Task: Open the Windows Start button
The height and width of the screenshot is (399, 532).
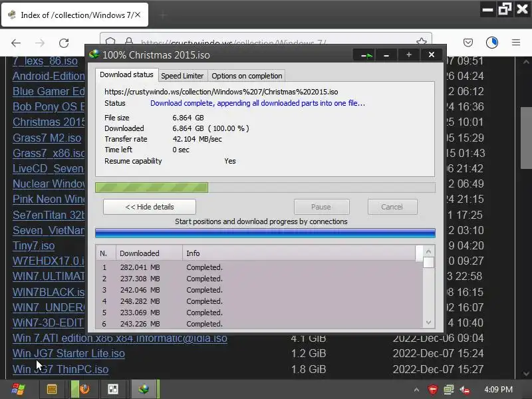Action: [18, 389]
